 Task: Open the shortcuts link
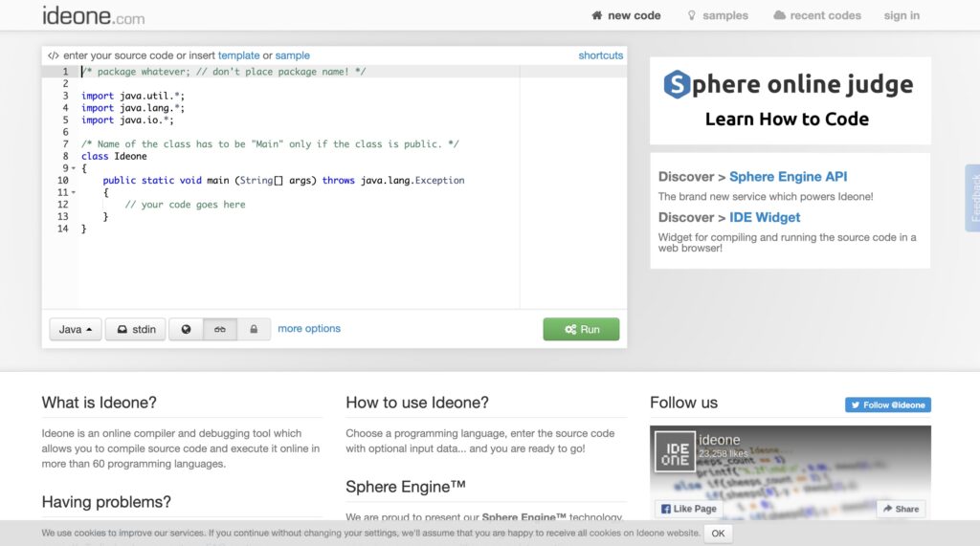click(x=601, y=55)
